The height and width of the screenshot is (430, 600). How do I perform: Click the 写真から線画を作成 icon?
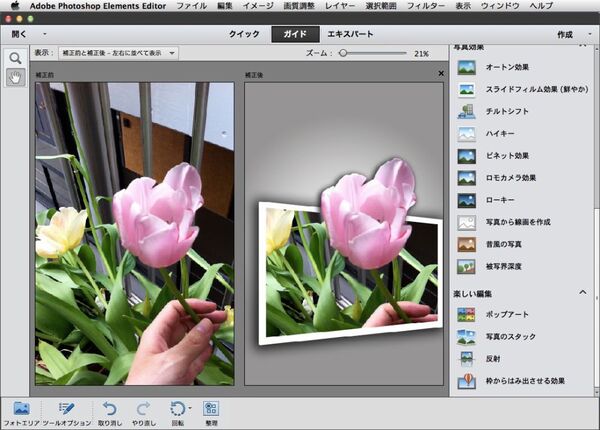[466, 222]
